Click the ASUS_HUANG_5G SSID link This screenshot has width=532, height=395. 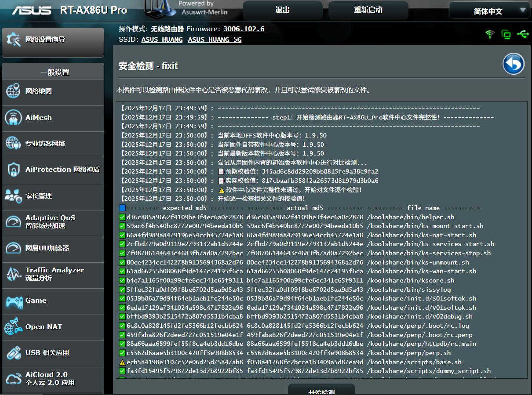click(x=215, y=40)
